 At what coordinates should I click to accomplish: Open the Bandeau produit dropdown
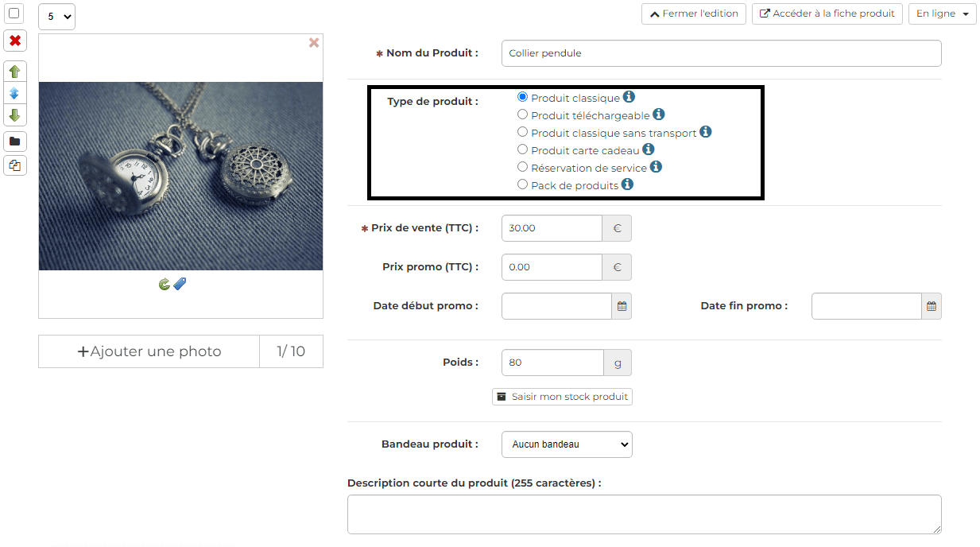pos(566,444)
